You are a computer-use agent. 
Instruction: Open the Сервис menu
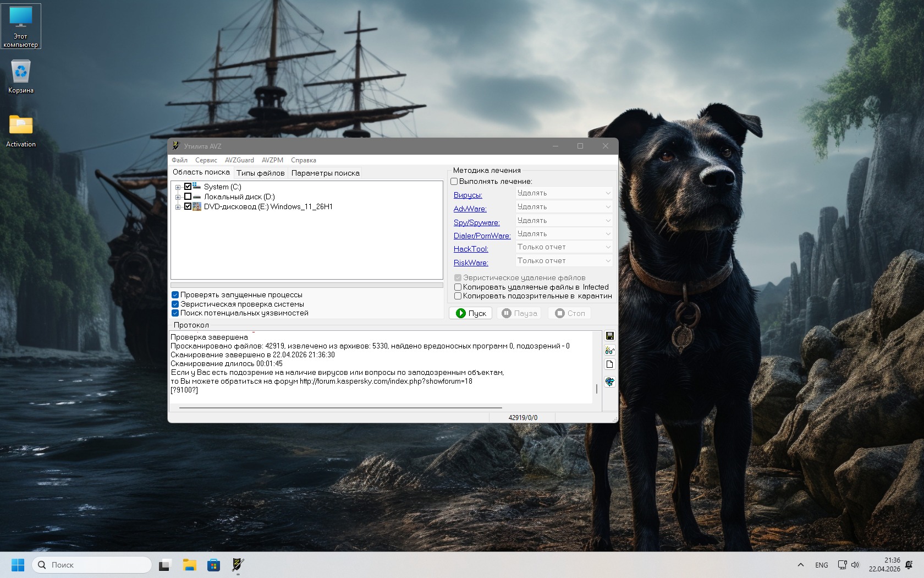[x=206, y=160]
